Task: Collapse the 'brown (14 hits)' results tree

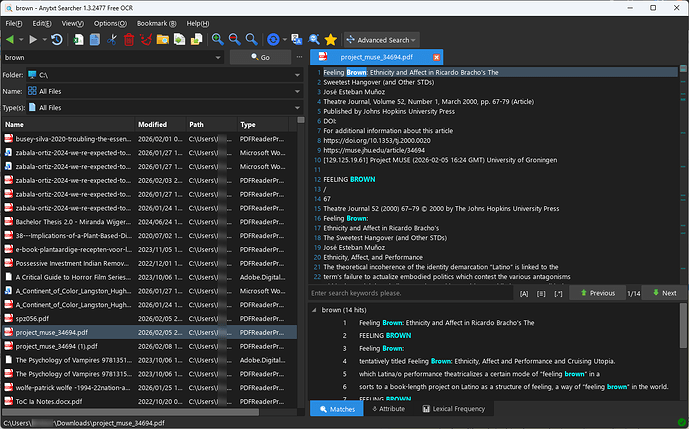Action: click(x=315, y=310)
